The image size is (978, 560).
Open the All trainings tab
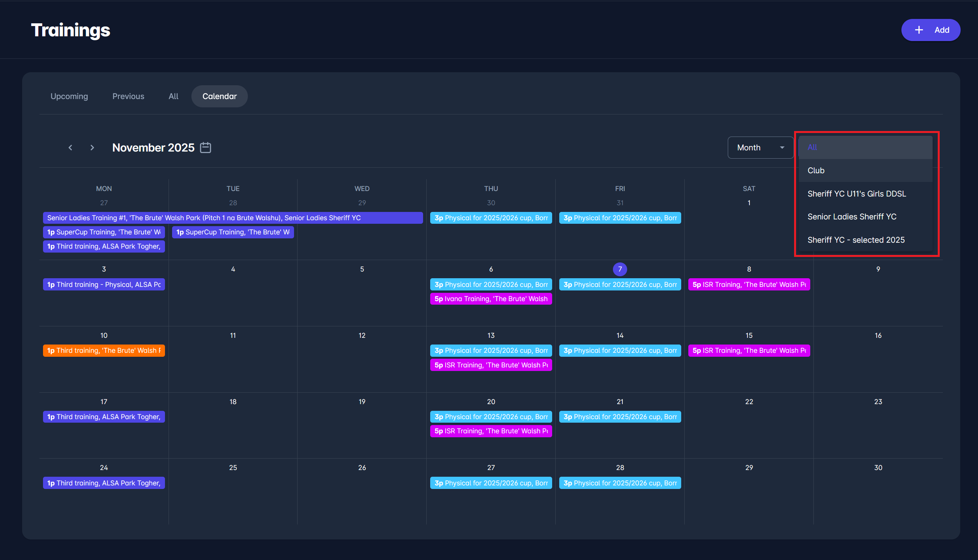173,96
